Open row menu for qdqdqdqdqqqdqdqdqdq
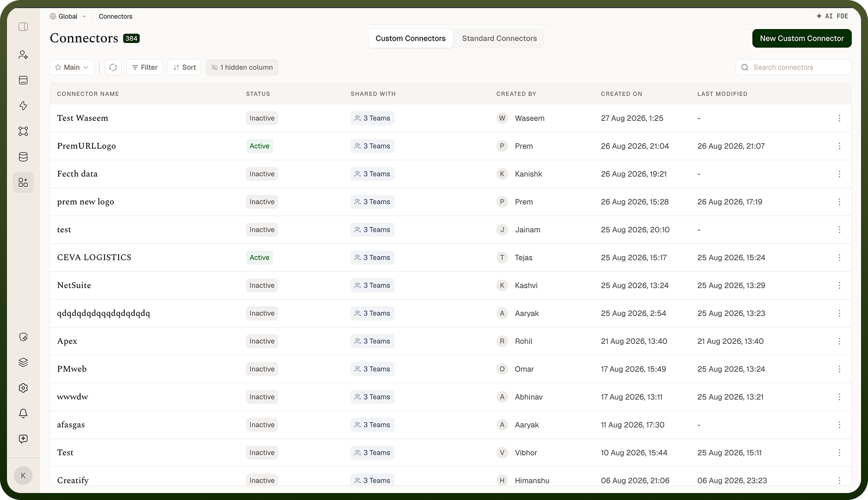The image size is (868, 500). click(840, 314)
